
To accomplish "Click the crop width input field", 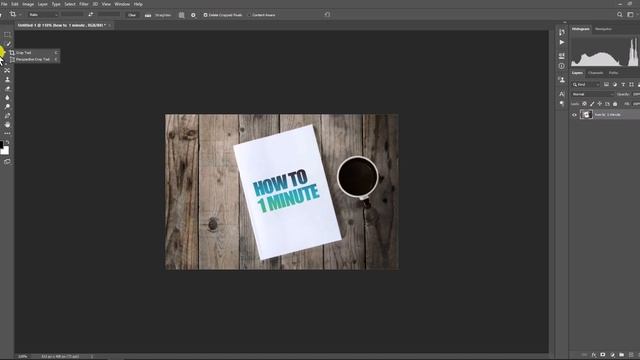I will (x=72, y=15).
